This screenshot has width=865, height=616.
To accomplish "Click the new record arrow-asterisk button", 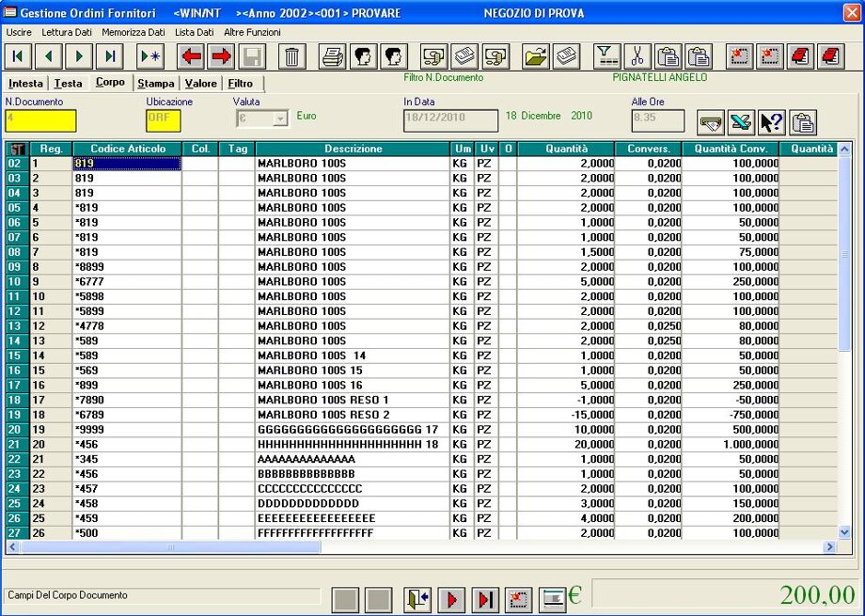I will click(x=150, y=56).
